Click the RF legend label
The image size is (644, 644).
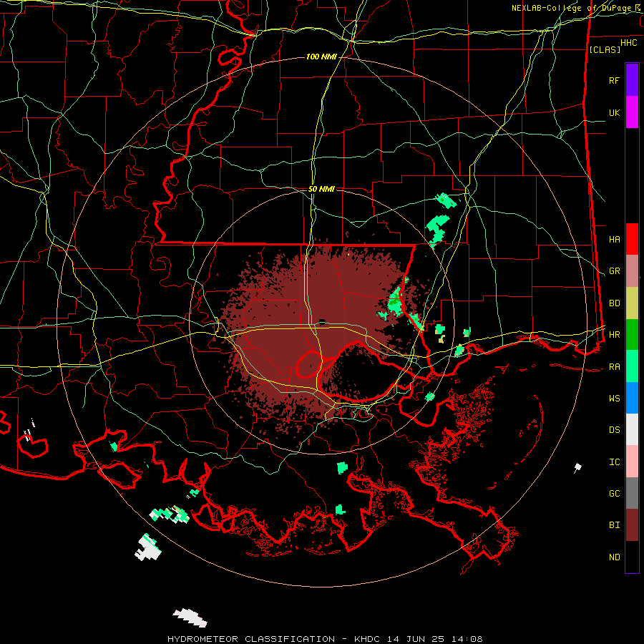(614, 80)
